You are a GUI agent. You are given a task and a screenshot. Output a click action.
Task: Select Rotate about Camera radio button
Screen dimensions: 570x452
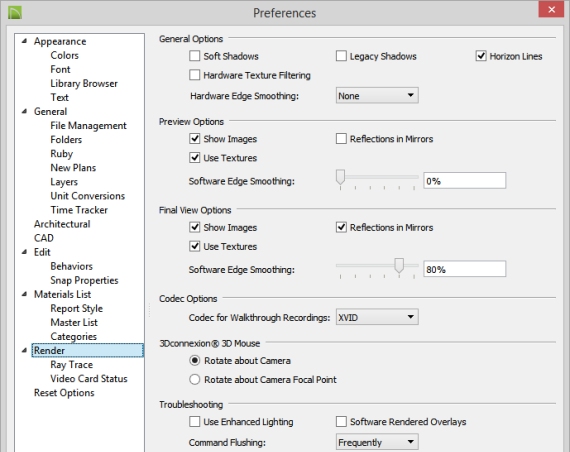(x=194, y=360)
